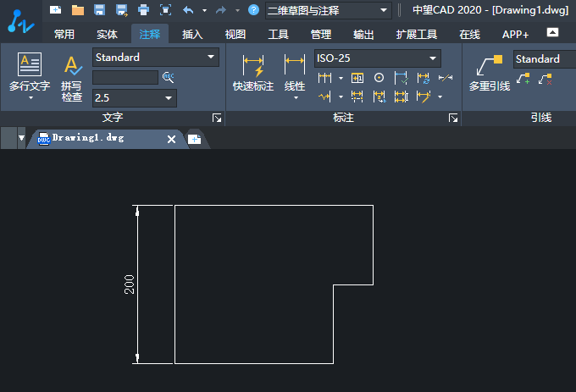576x392 pixels.
Task: Open the 管理 ribbon tab
Action: pos(321,34)
